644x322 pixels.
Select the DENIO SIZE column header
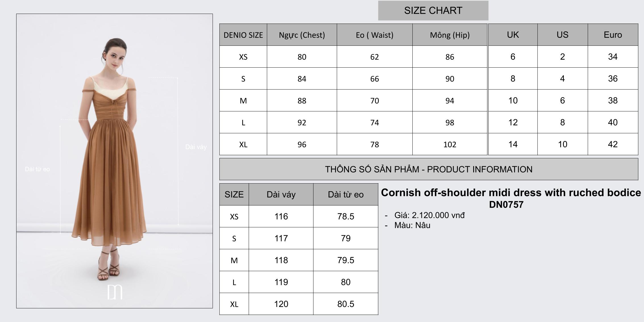243,35
